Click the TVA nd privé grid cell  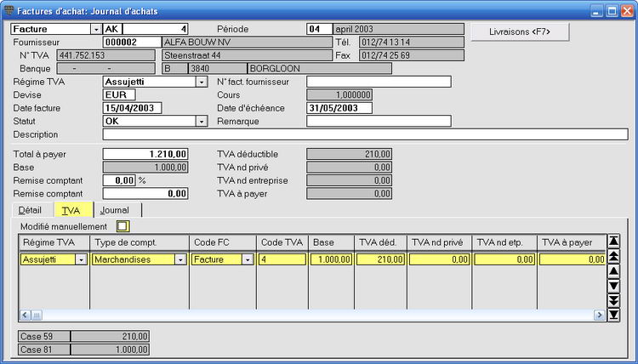click(x=440, y=259)
